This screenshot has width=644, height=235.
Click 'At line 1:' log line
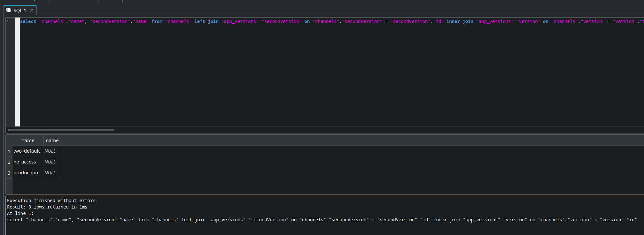[x=20, y=213]
